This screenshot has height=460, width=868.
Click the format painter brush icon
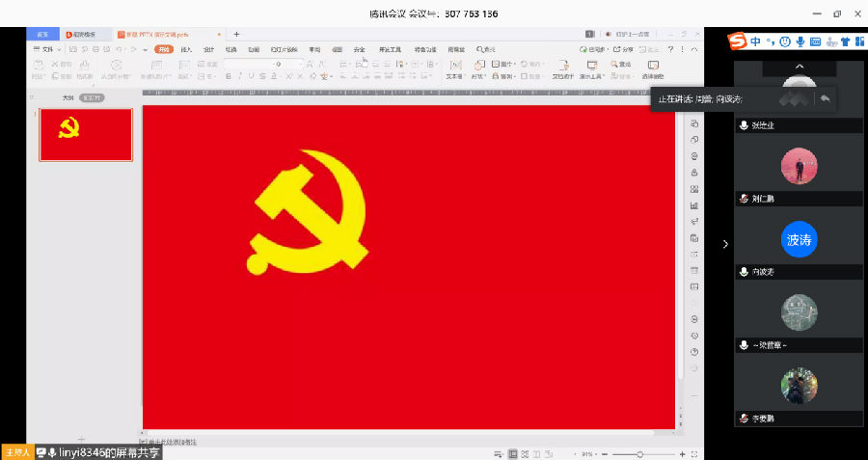[84, 66]
